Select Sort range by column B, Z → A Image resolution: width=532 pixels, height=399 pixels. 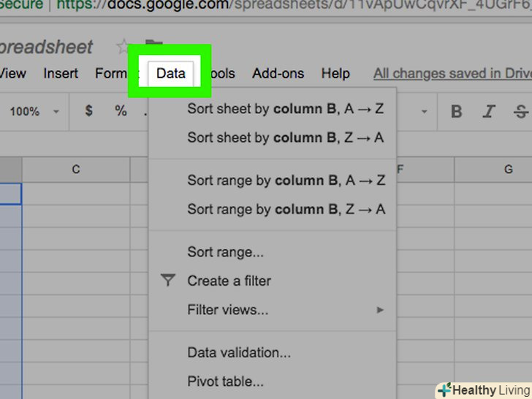pos(286,209)
